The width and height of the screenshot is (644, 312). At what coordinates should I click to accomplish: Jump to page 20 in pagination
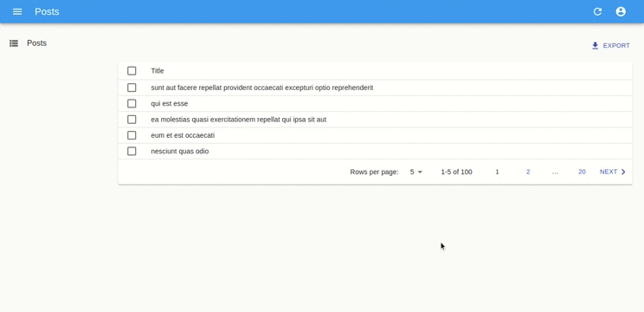point(582,172)
